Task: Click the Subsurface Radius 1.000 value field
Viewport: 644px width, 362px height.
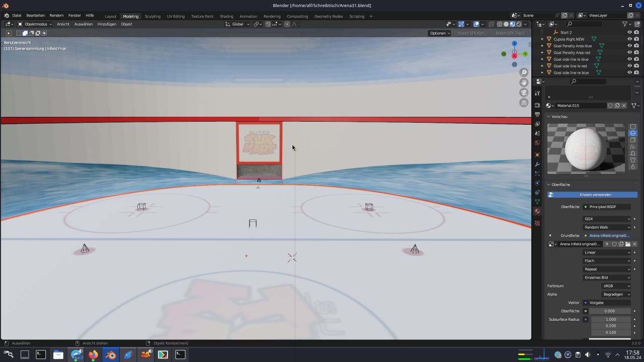Action: (610, 319)
